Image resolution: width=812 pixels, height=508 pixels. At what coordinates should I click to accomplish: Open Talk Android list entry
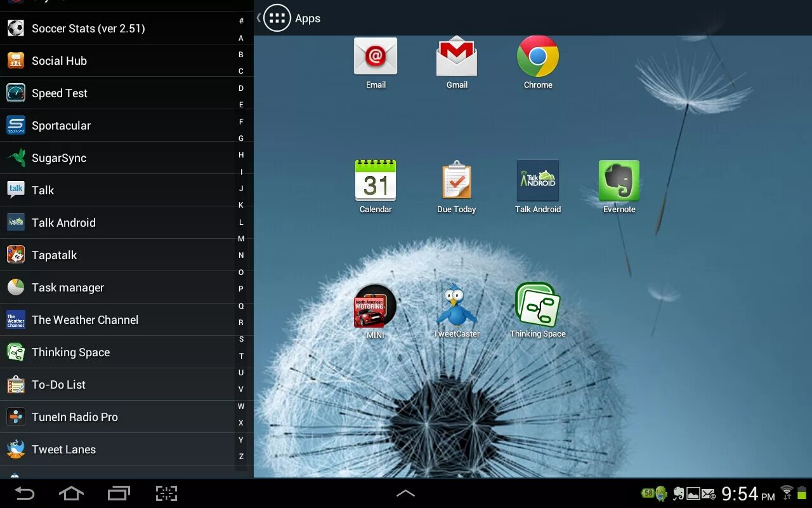[x=117, y=223]
